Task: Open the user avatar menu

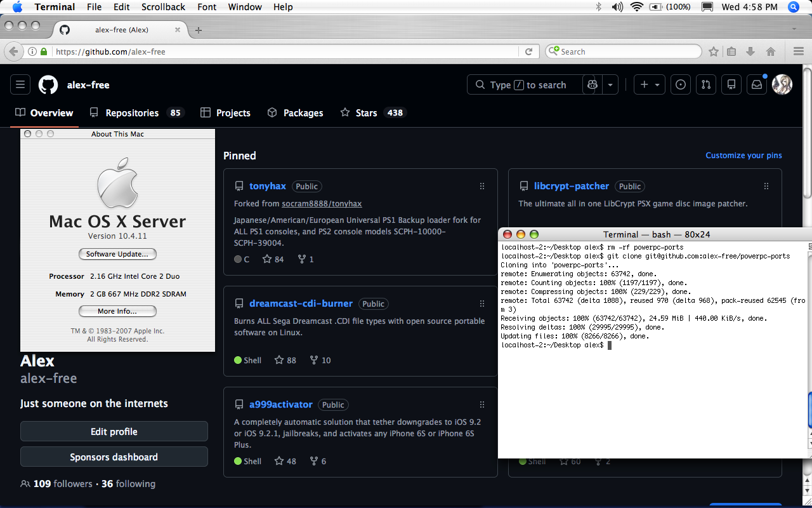Action: [x=782, y=84]
